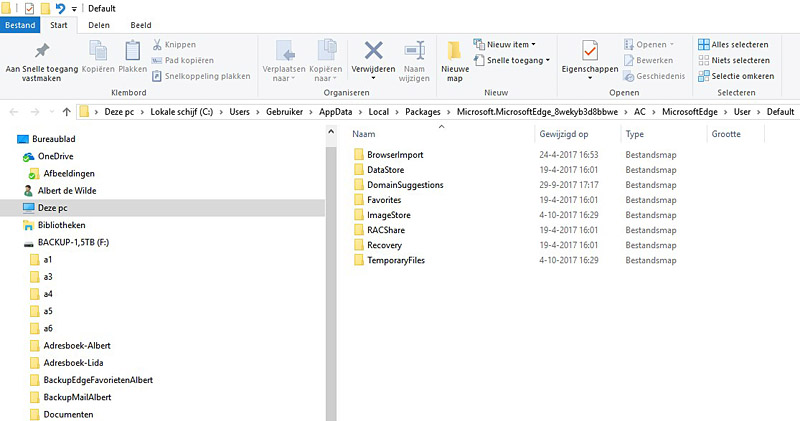Open the recent locations dropdown arrow
This screenshot has width=800, height=421.
(50, 111)
